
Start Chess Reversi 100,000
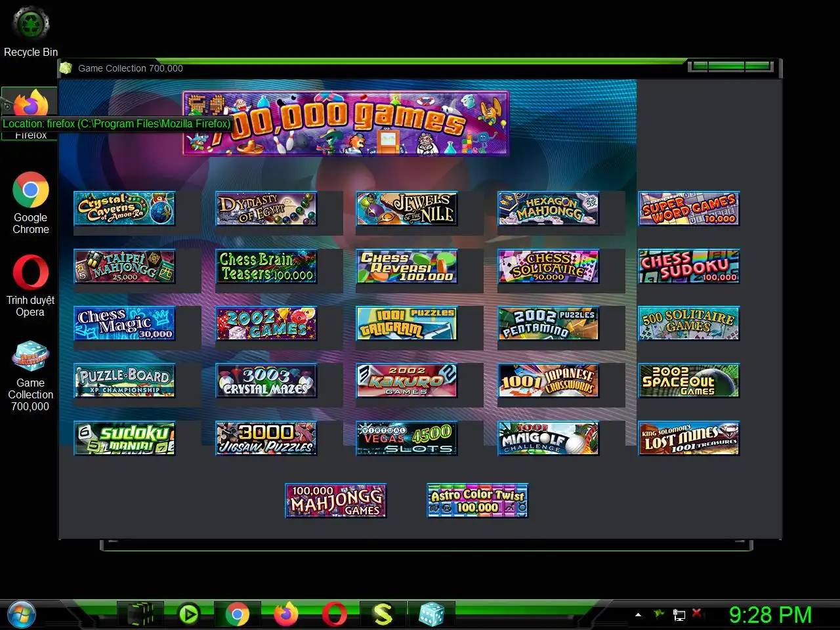[x=407, y=266]
